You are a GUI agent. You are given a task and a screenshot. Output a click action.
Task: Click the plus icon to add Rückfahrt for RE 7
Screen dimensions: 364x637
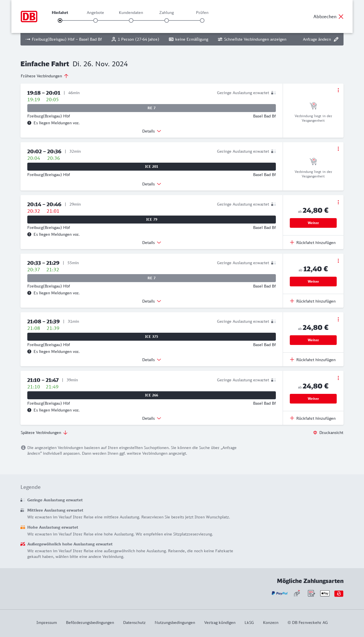292,301
